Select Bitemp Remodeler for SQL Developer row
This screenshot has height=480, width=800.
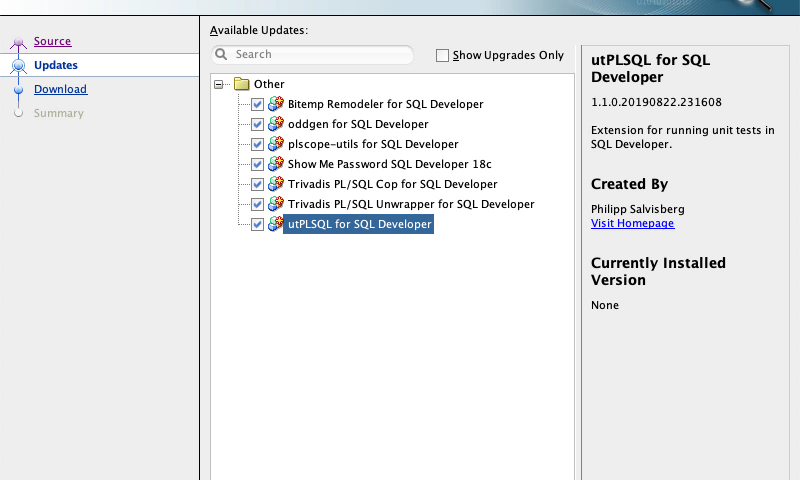click(x=385, y=104)
